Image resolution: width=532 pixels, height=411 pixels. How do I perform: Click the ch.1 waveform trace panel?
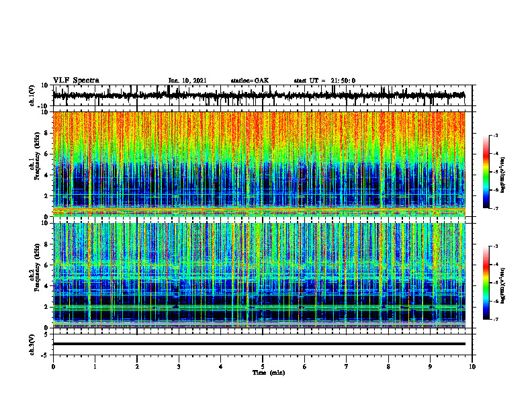click(x=263, y=95)
